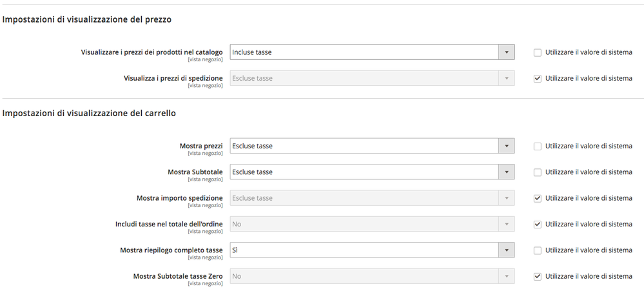Click arrow of 'Mostra prezzi' dropdown
This screenshot has height=291, width=644.
tap(506, 146)
